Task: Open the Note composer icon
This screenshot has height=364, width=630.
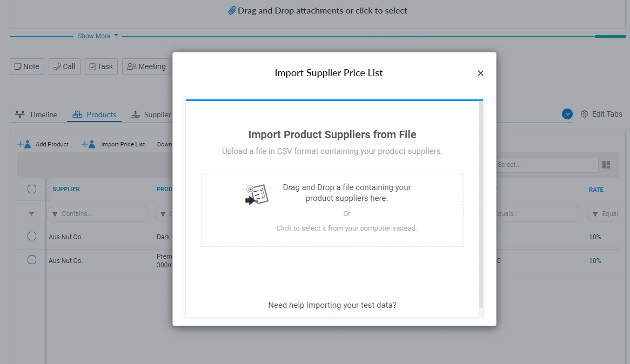Action: tap(19, 66)
